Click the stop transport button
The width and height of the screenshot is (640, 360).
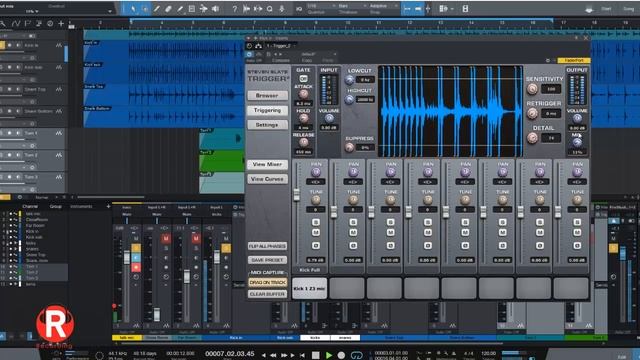[x=316, y=355]
